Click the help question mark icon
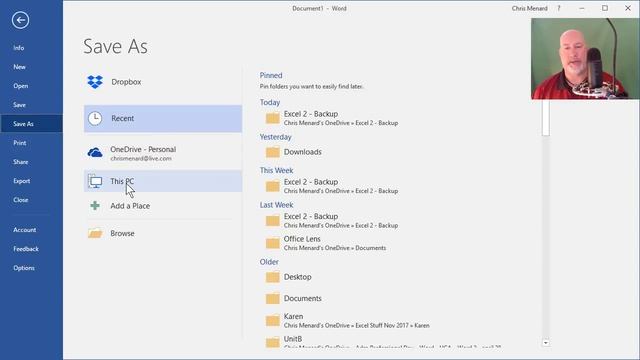This screenshot has height=360, width=640. click(x=559, y=8)
